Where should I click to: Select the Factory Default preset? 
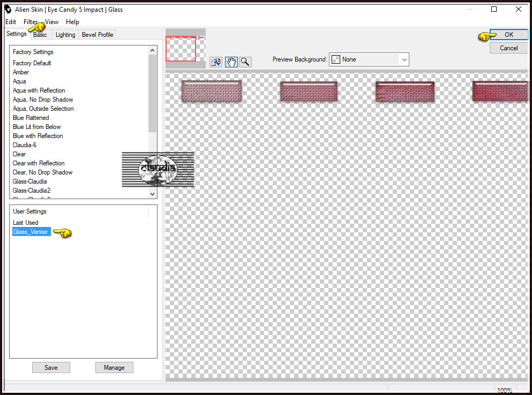(x=32, y=63)
